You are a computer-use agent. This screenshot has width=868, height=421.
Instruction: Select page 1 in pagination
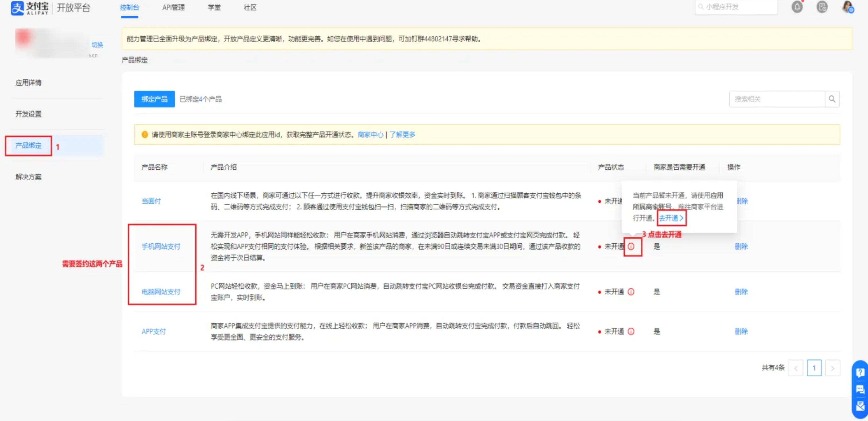pyautogui.click(x=814, y=368)
